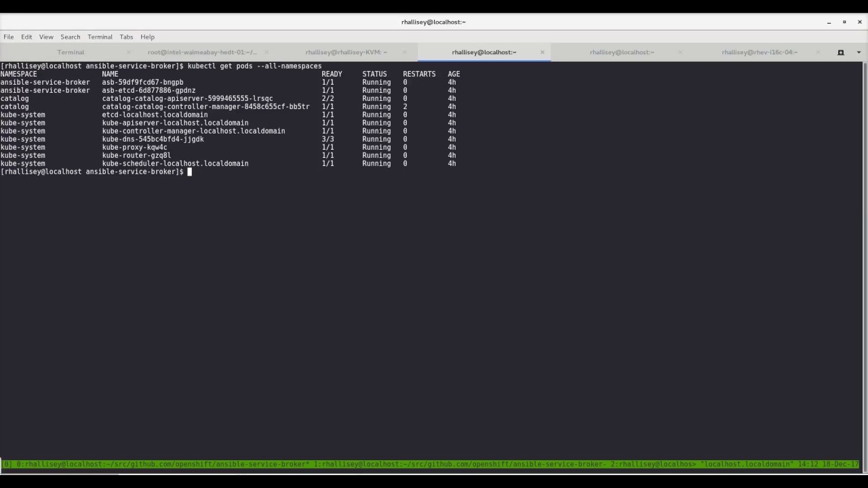
Task: Click RESTARTS value 2 for controller-manager
Action: tap(405, 106)
